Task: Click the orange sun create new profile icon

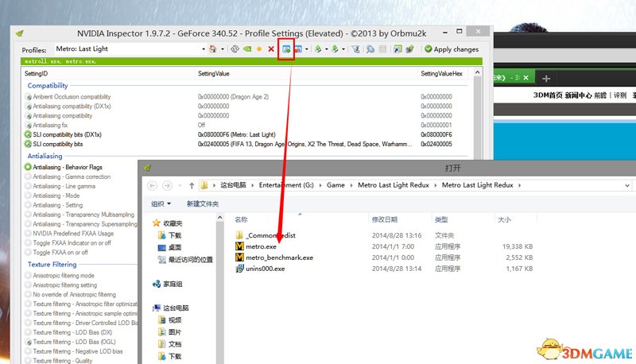Action: pyautogui.click(x=259, y=49)
